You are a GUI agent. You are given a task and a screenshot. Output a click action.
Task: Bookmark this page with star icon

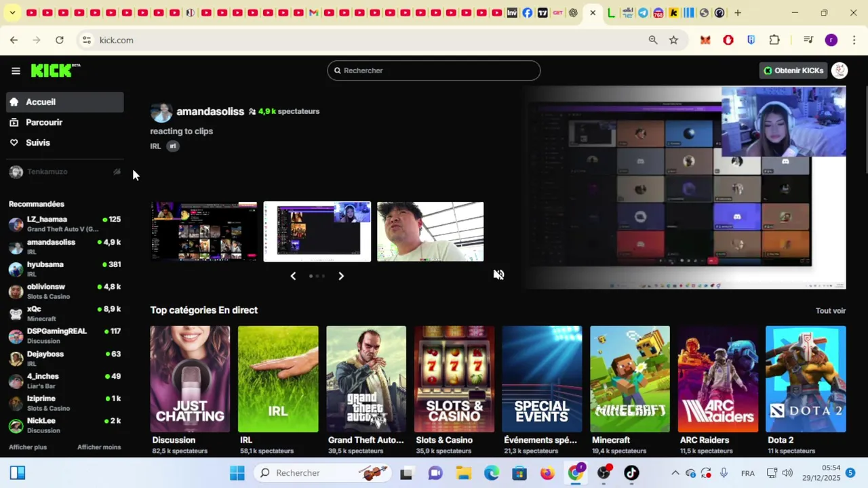673,40
